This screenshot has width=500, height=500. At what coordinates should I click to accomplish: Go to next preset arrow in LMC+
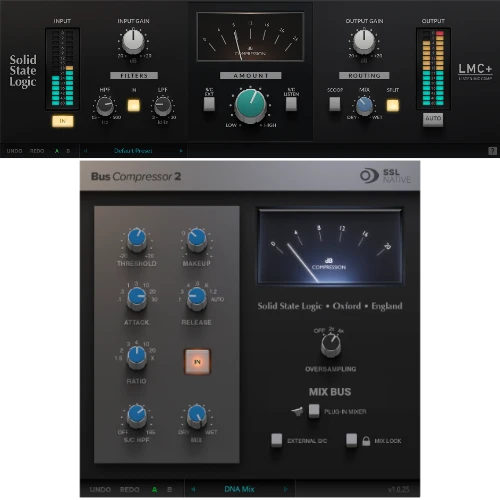point(181,151)
